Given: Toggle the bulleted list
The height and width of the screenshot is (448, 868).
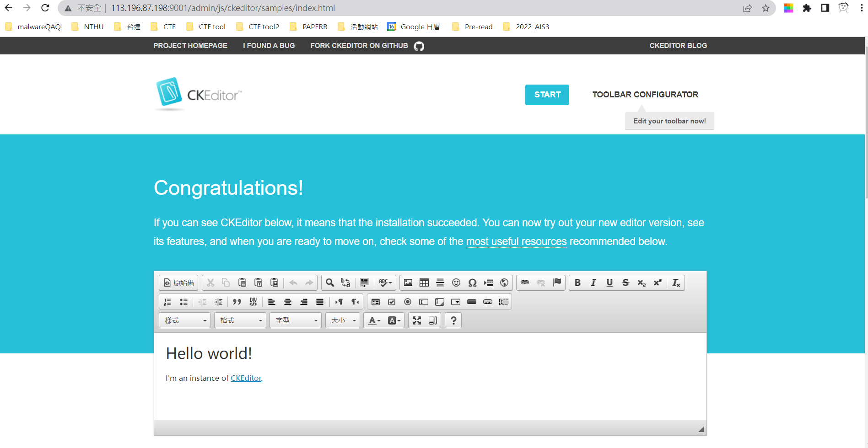Looking at the screenshot, I should pyautogui.click(x=183, y=302).
